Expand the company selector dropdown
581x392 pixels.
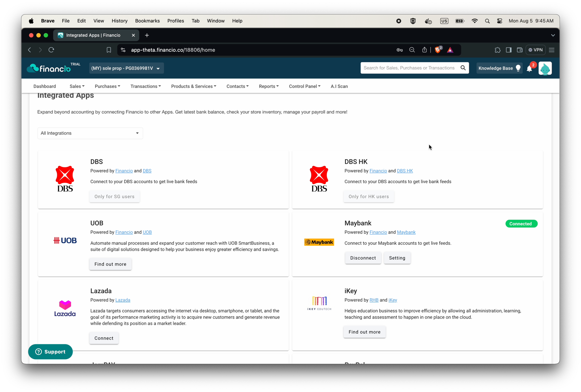(126, 68)
